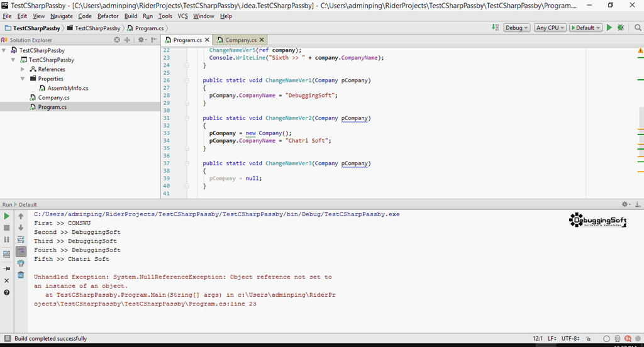Screen dimensions: 644x347
Task: Hide the Run tool window
Action: 638,204
